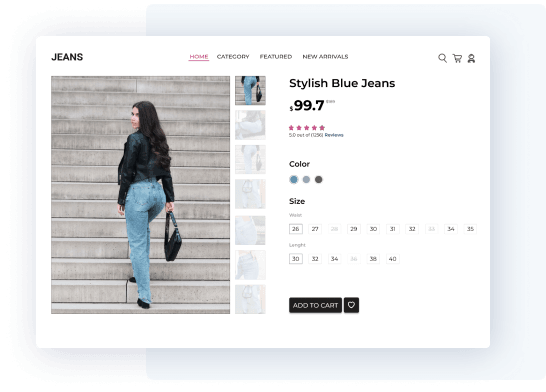This screenshot has width=546, height=392.
Task: Click the ADD TO CART button
Action: point(315,305)
